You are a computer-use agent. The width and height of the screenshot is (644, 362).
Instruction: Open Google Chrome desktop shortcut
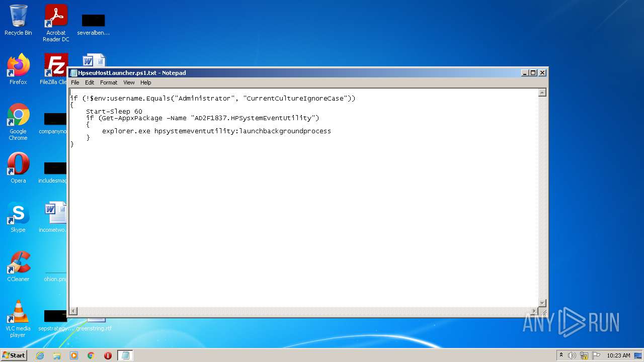coord(18,122)
